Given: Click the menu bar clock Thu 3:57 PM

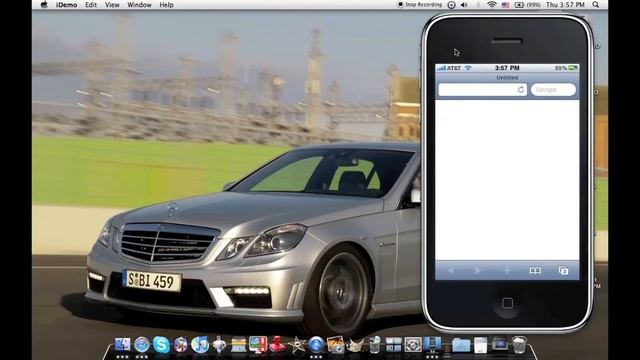Looking at the screenshot, I should [x=565, y=5].
